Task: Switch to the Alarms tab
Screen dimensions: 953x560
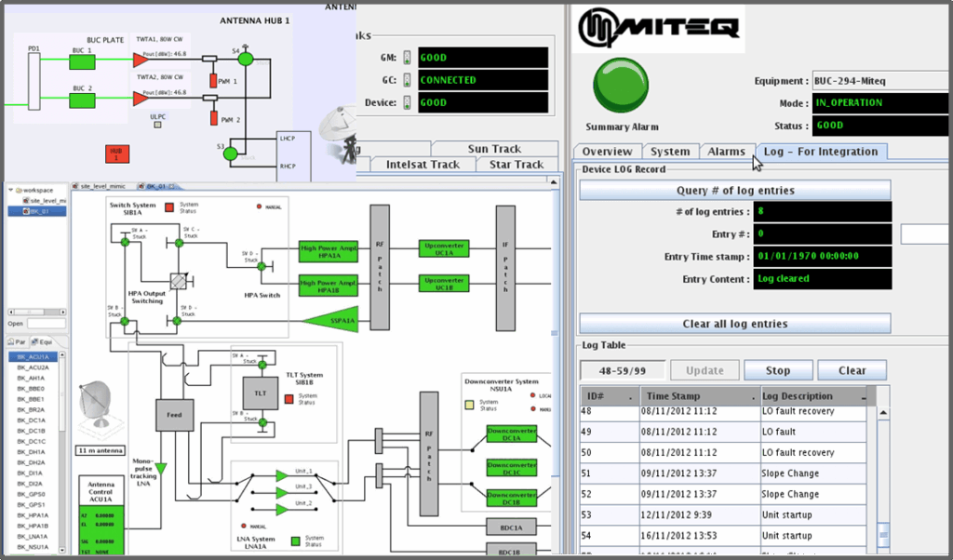Action: pyautogui.click(x=726, y=152)
